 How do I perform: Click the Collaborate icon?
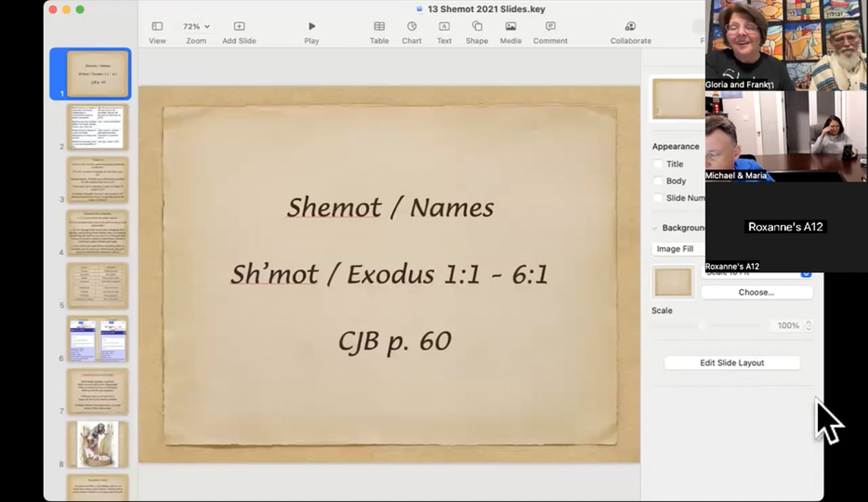point(630,26)
